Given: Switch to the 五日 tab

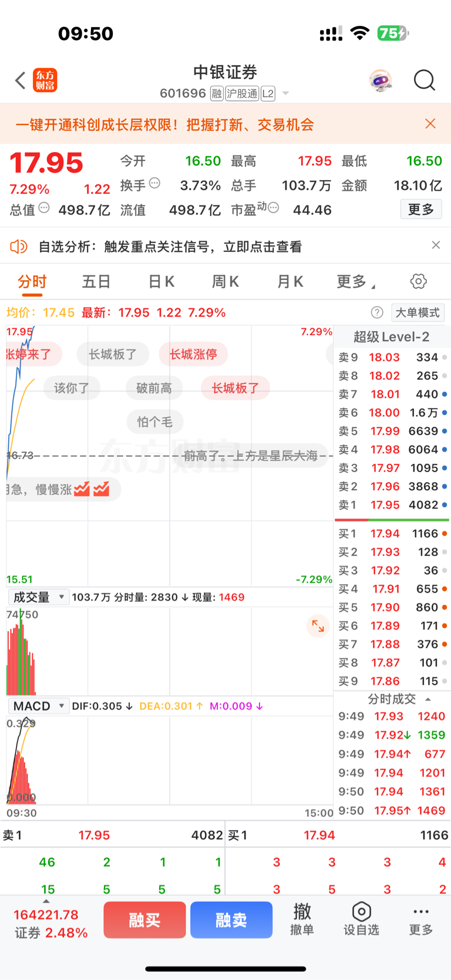Looking at the screenshot, I should [x=96, y=282].
